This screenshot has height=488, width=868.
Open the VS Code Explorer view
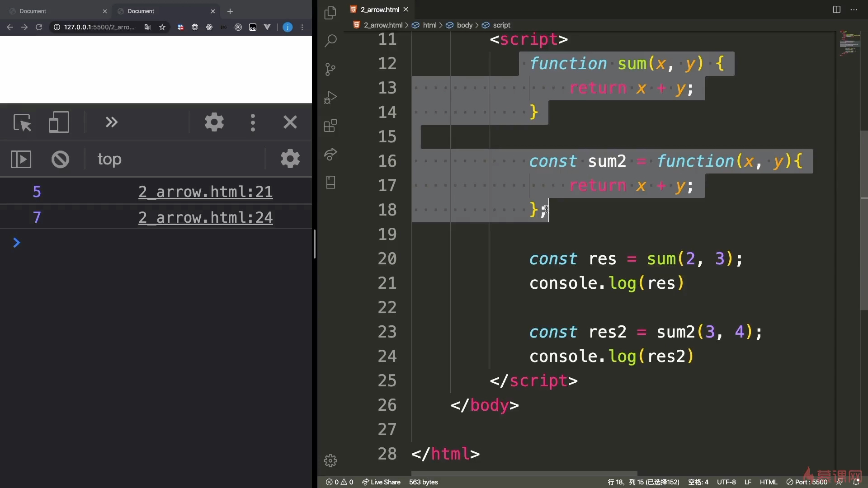click(x=330, y=13)
